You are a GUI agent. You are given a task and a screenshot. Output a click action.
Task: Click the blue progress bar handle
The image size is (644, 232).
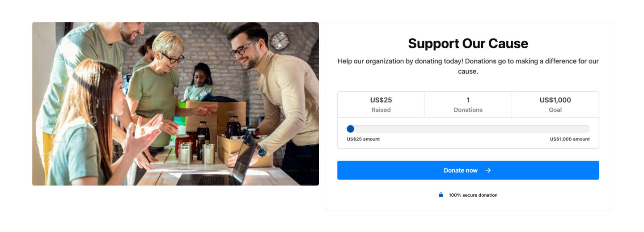(350, 129)
